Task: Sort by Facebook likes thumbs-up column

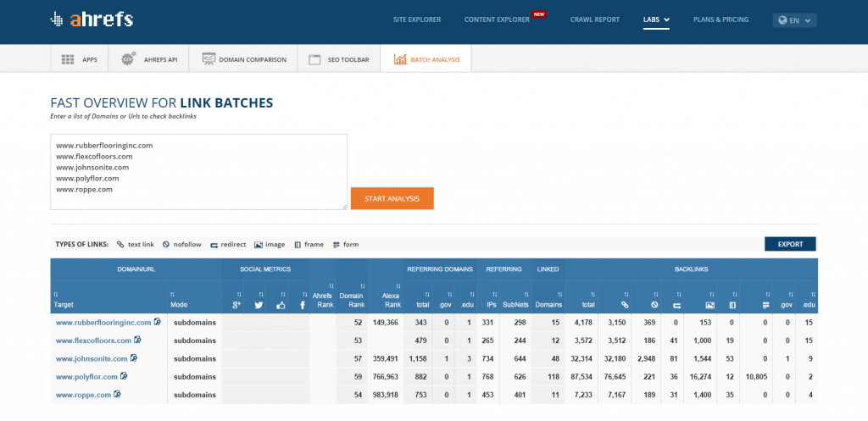Action: click(x=281, y=305)
